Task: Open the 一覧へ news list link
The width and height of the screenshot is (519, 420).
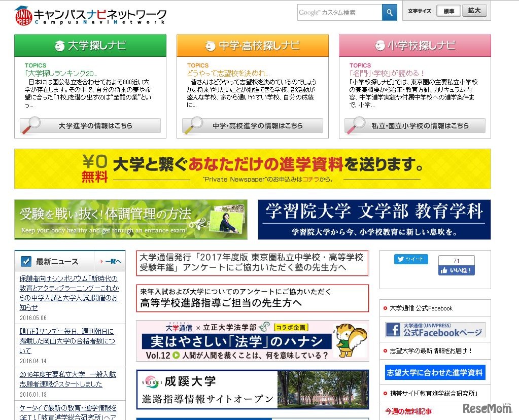Action: (111, 261)
